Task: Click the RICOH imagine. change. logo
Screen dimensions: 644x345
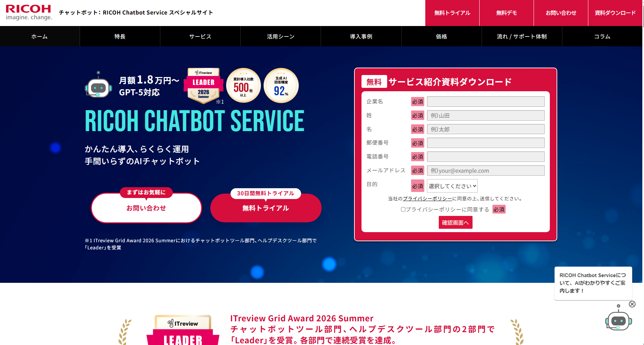Action: (x=29, y=13)
